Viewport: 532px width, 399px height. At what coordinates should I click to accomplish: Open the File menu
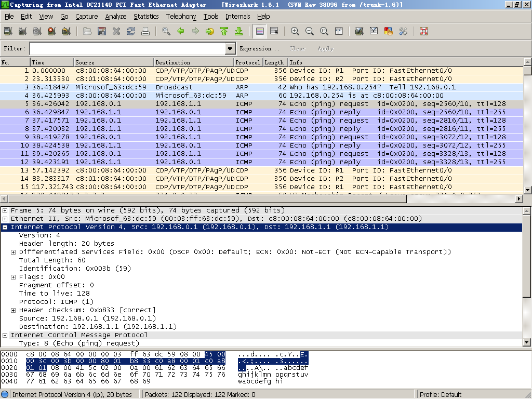pos(9,16)
